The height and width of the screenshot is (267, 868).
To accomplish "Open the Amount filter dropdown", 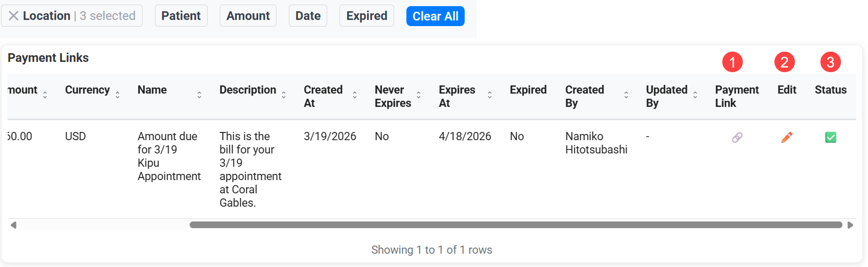I will pyautogui.click(x=248, y=16).
